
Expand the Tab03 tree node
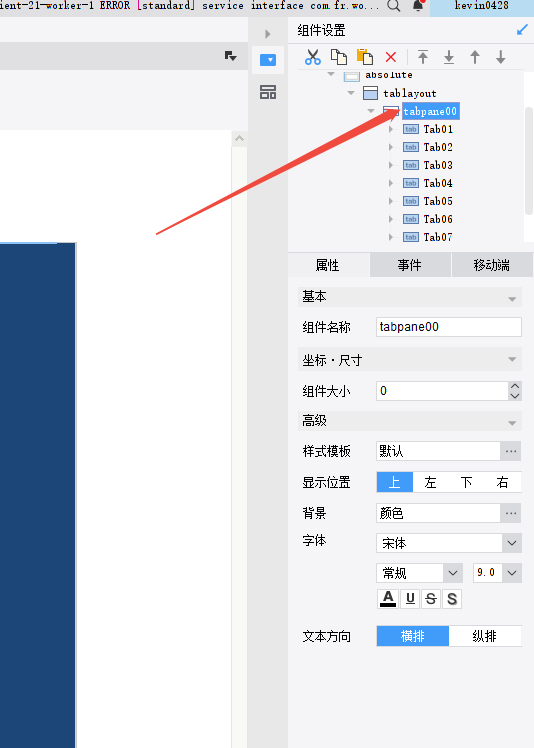coord(391,165)
